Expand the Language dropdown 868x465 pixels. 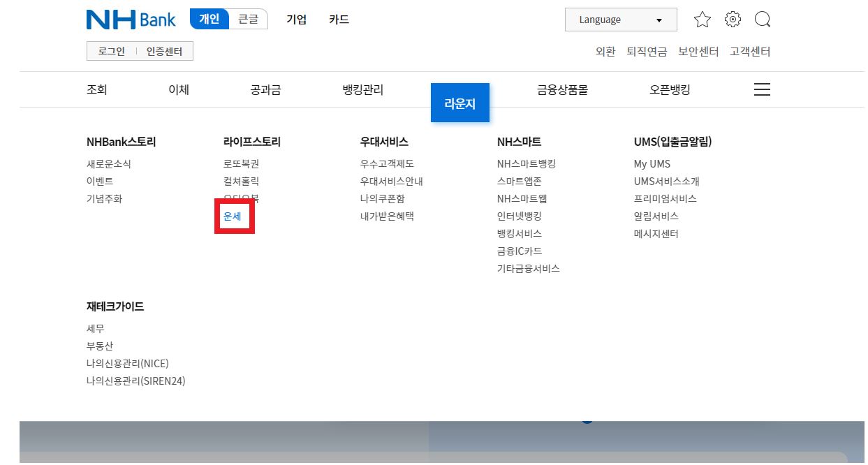coord(621,20)
